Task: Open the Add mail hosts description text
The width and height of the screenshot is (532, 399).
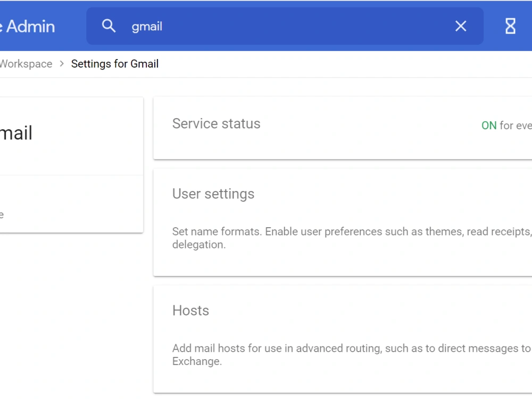Action: (352, 354)
